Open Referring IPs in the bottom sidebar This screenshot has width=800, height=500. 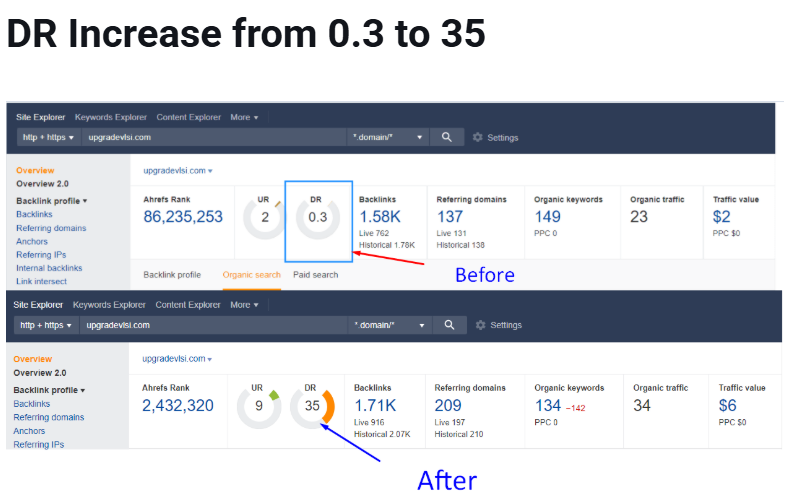pyautogui.click(x=39, y=444)
